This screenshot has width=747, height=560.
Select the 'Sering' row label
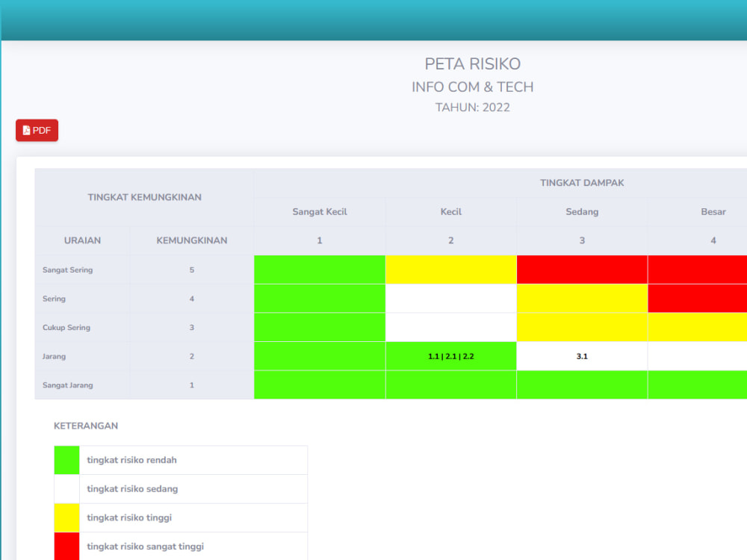[x=54, y=299]
